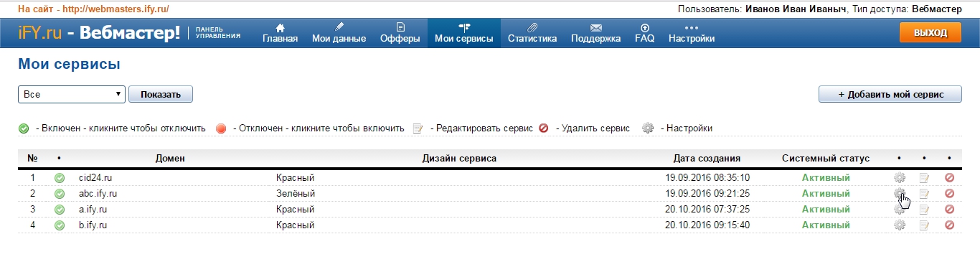The image size is (980, 262).
Task: Click the Дизайн сервиса column header
Action: point(459,158)
